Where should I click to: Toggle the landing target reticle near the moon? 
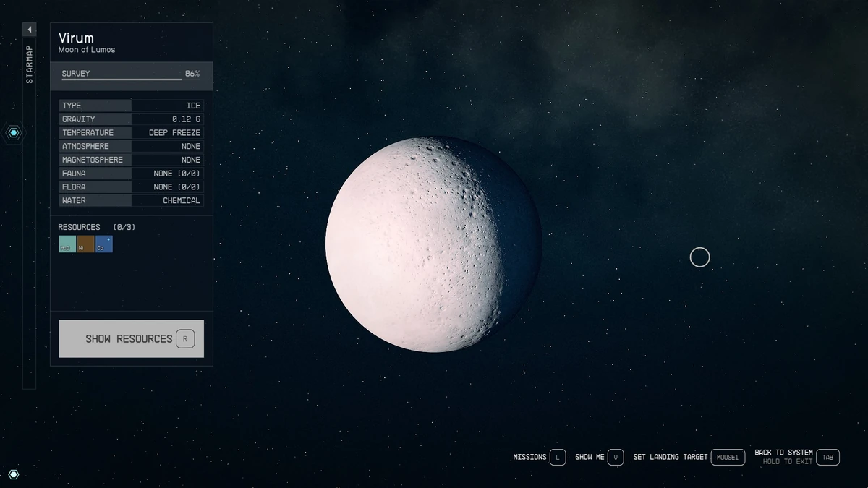[x=699, y=257]
